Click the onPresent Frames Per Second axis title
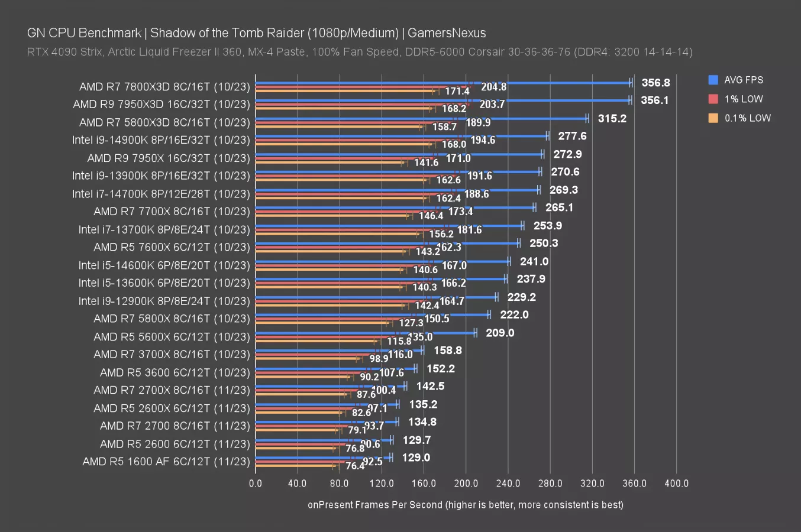This screenshot has height=532, width=801. 465,504
